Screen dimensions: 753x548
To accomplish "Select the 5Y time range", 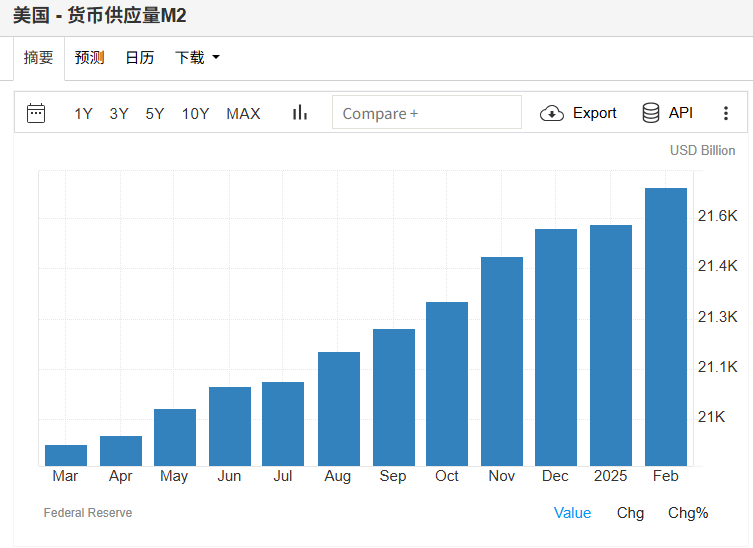I will pos(155,114).
